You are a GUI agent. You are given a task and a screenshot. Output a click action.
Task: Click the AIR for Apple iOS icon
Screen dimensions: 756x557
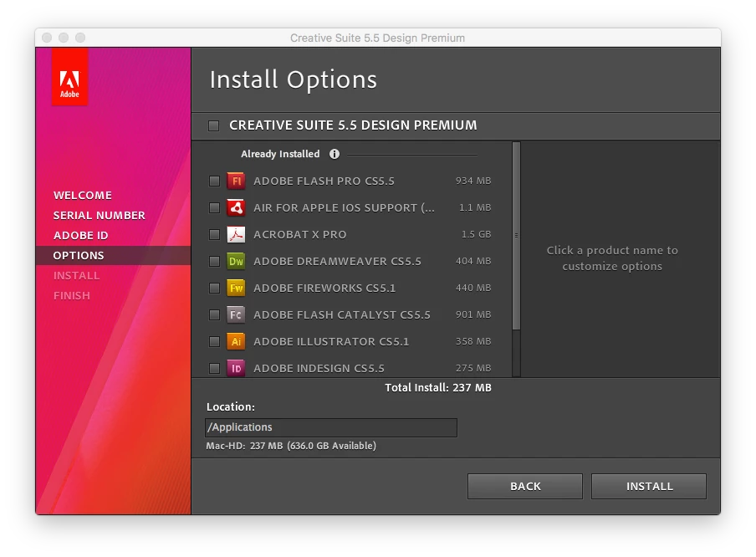pyautogui.click(x=236, y=207)
